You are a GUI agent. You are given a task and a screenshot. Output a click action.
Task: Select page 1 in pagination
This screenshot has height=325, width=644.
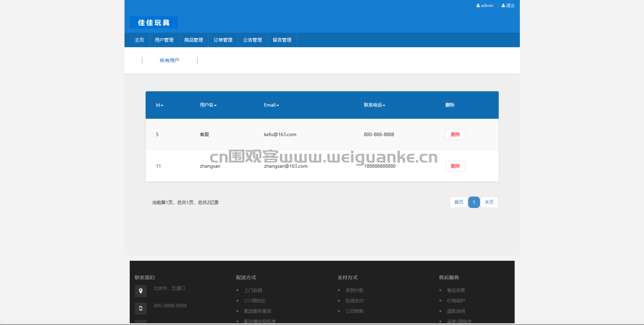point(474,202)
